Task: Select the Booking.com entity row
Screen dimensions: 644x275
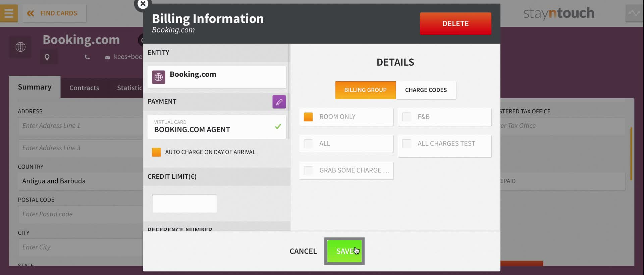Action: pos(217,77)
